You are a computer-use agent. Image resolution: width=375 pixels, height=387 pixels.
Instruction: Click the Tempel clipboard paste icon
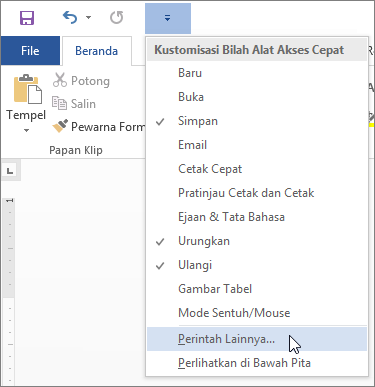click(x=28, y=89)
